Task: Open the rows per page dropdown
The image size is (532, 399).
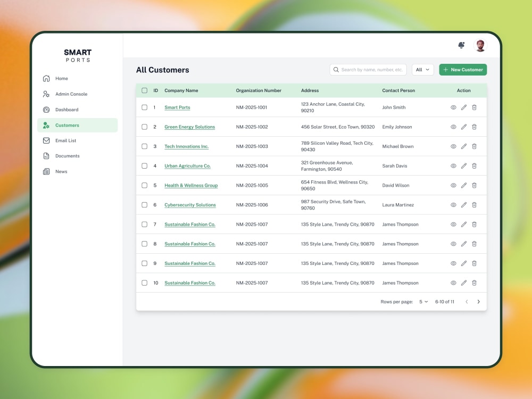Action: tap(423, 302)
